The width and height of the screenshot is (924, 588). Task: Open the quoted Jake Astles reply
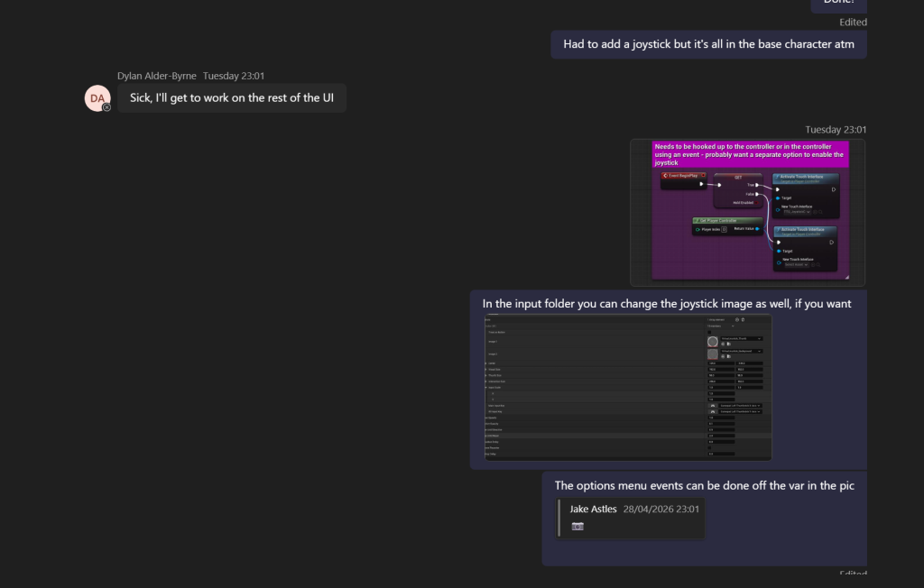[x=631, y=518]
